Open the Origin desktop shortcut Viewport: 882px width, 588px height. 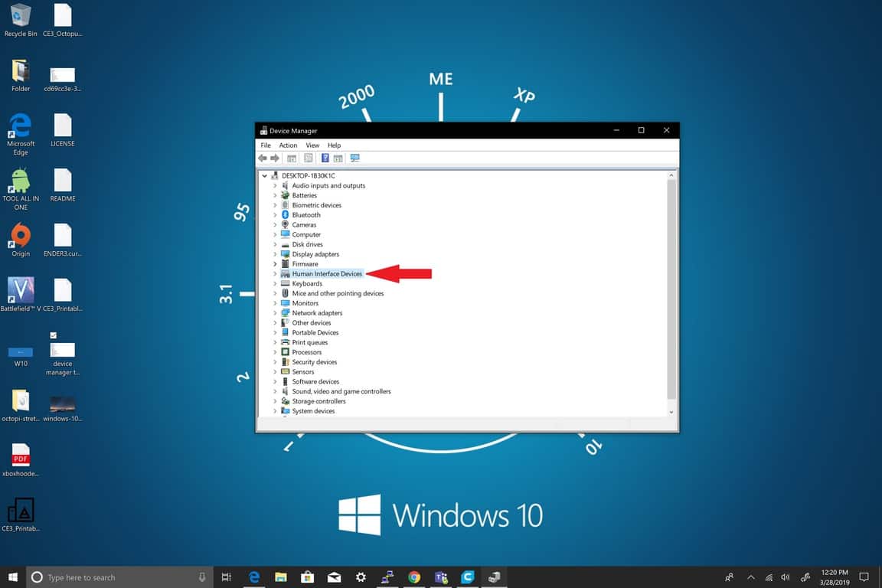[x=21, y=236]
